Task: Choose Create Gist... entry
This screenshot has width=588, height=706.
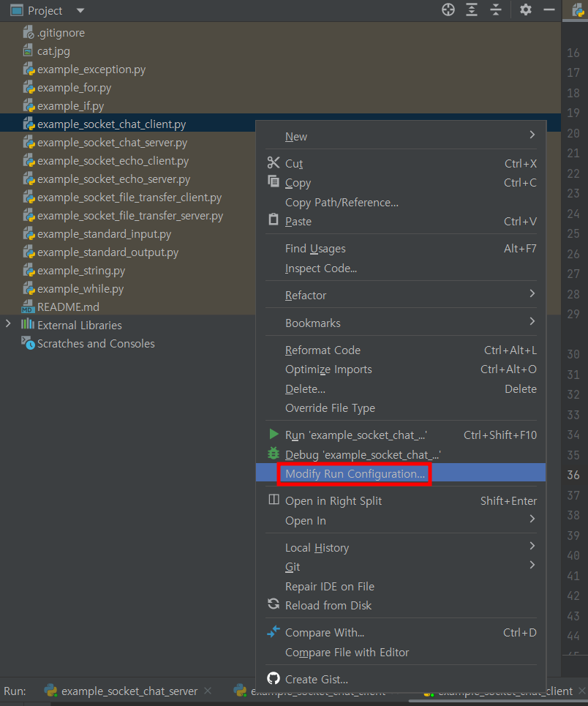Action: click(401, 680)
